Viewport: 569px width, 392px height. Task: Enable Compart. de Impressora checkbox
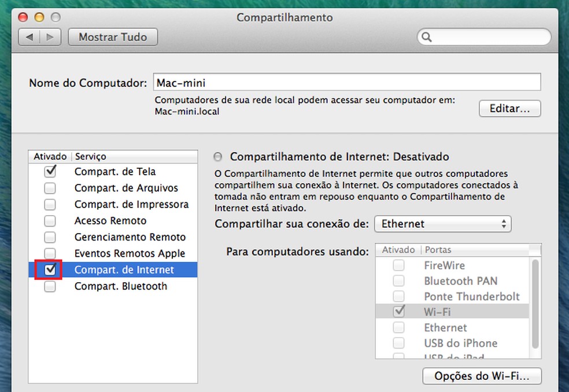[50, 204]
